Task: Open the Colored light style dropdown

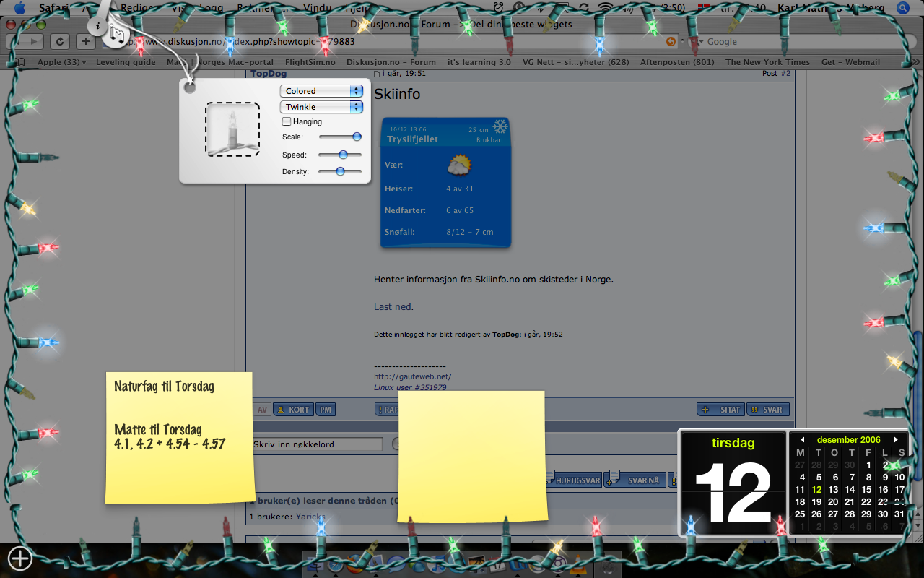Action: point(321,91)
